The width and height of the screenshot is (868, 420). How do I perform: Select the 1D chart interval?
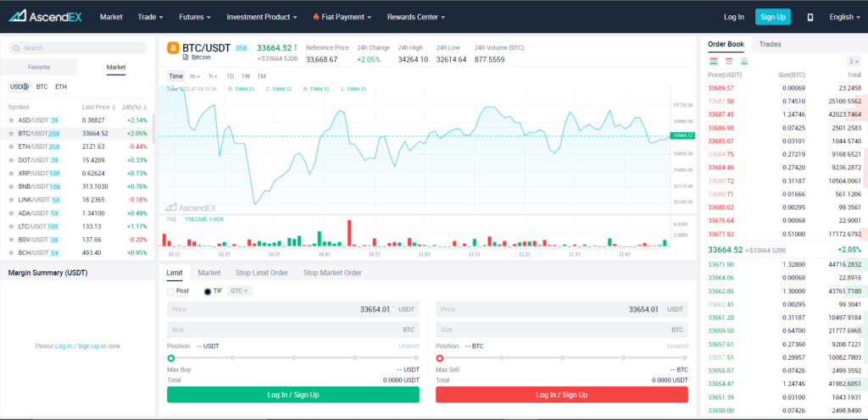231,76
